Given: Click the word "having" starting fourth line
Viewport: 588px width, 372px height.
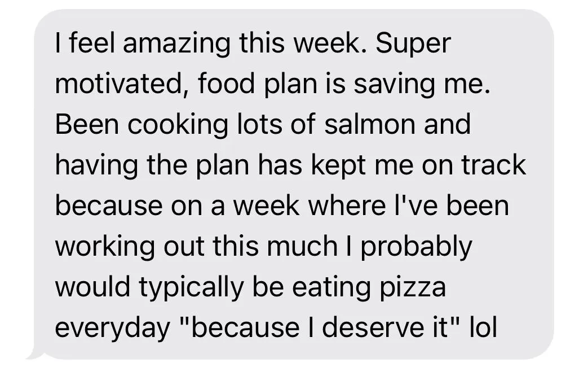Looking at the screenshot, I should [90, 165].
